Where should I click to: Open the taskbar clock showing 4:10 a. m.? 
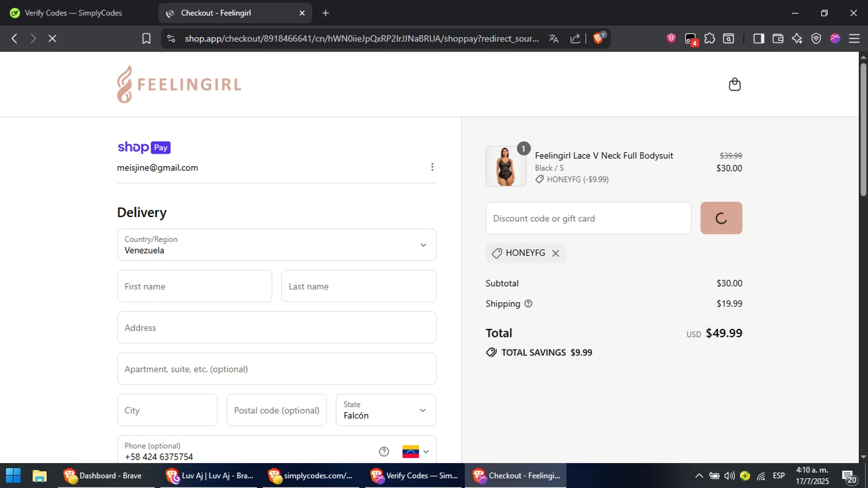(812, 476)
